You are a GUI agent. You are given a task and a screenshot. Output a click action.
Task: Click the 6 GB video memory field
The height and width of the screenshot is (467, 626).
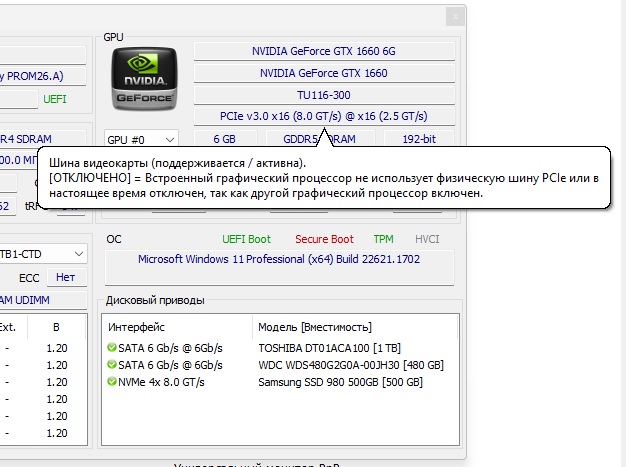[224, 139]
